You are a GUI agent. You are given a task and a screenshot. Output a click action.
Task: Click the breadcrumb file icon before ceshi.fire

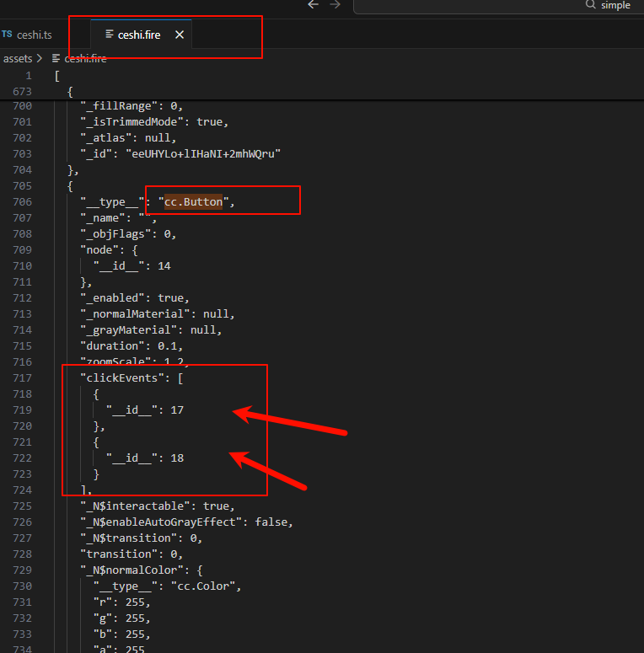[56, 59]
